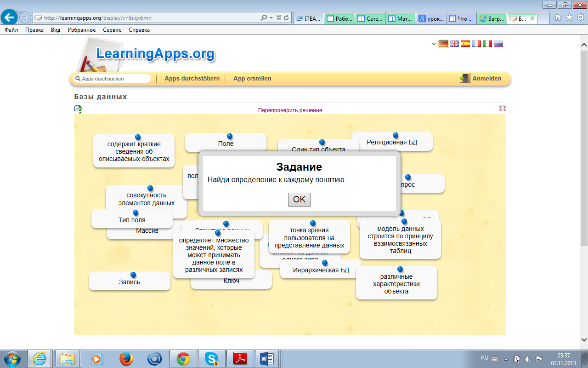
Task: Open the help icon above the exercise
Action: pyautogui.click(x=79, y=109)
